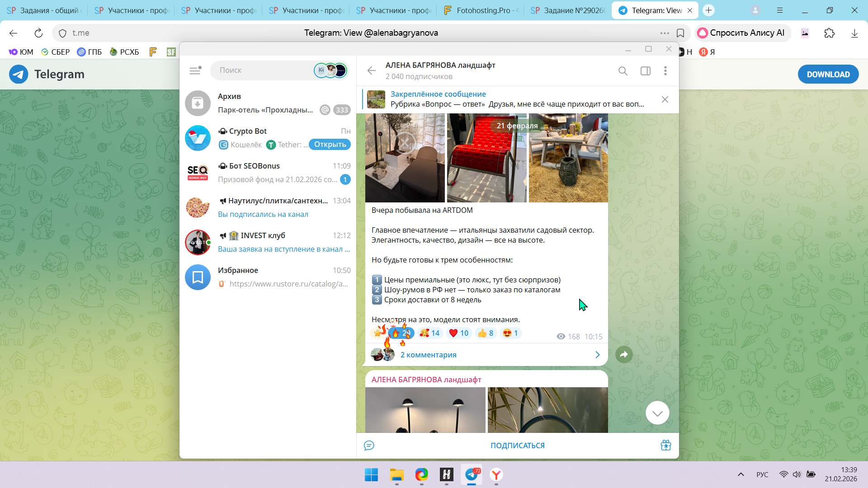Toggle the red heart reaction
This screenshot has width=868, height=488.
point(459,333)
